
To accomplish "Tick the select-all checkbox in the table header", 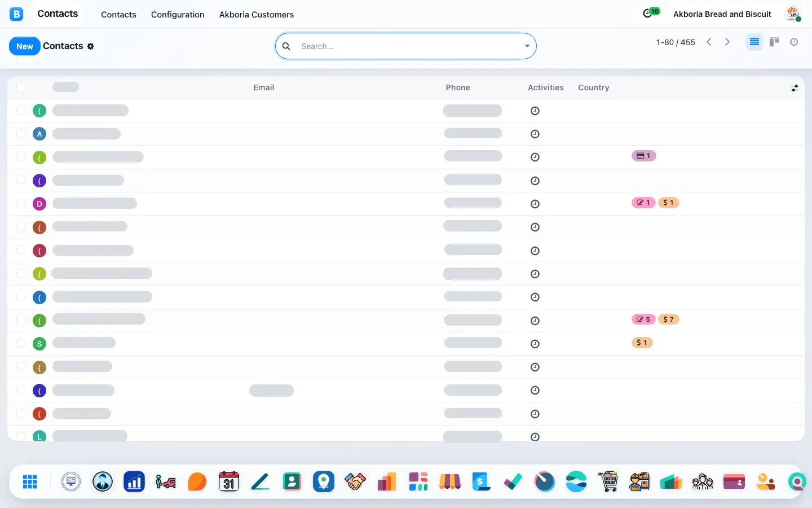I will click(x=21, y=87).
